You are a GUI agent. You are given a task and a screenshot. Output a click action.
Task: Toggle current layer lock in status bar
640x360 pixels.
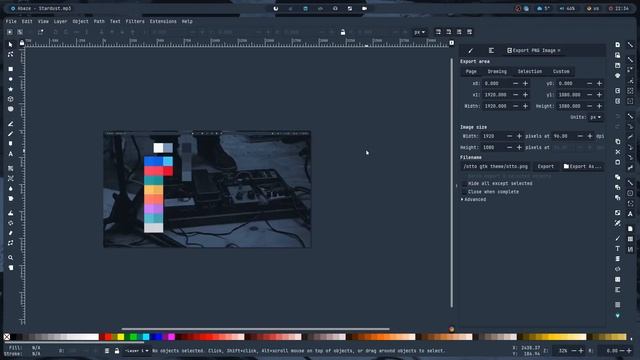[x=117, y=351]
